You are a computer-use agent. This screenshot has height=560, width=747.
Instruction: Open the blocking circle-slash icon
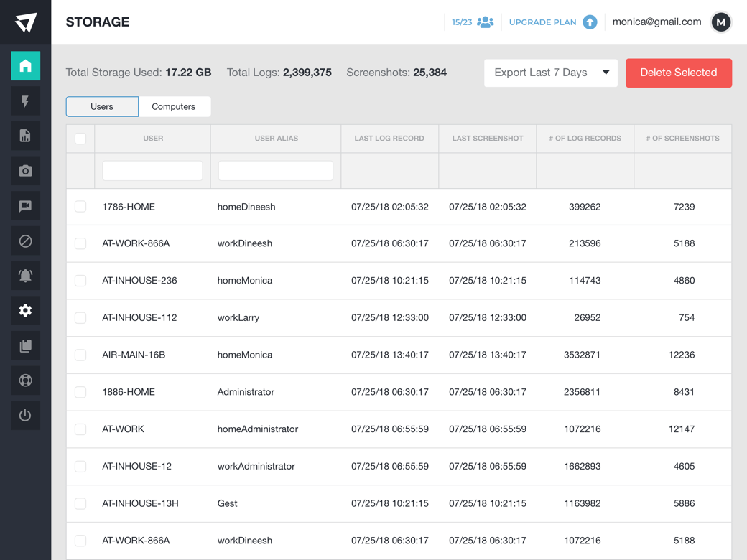25,241
